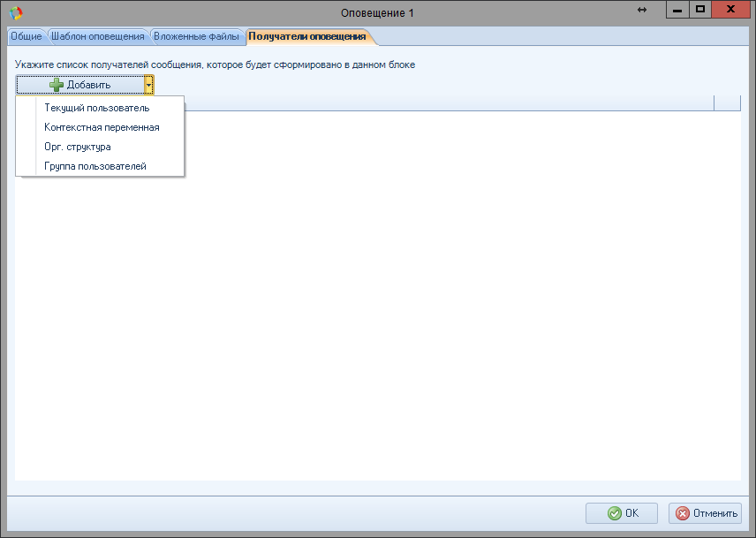Switch to the Общие tab
This screenshot has width=756, height=538.
click(x=26, y=37)
